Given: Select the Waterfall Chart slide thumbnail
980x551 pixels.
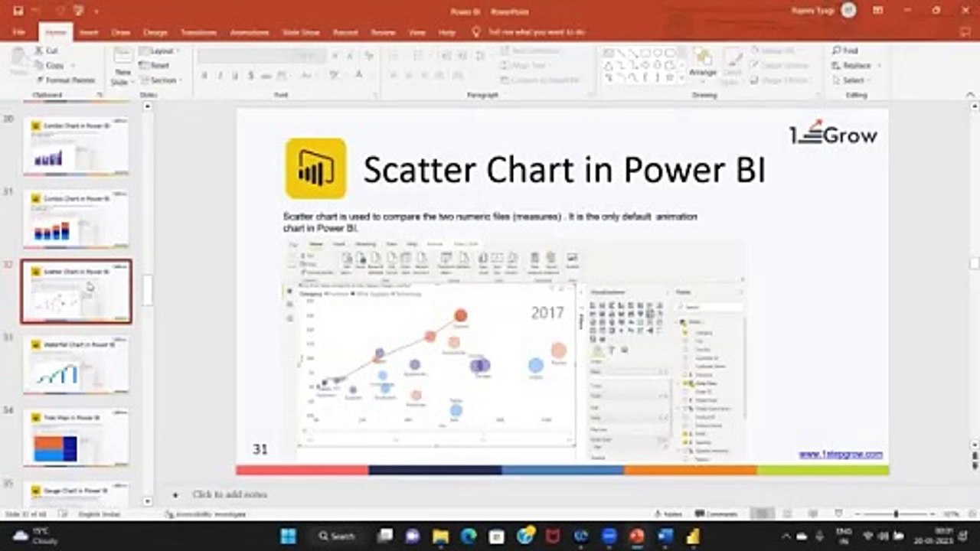Looking at the screenshot, I should (76, 364).
